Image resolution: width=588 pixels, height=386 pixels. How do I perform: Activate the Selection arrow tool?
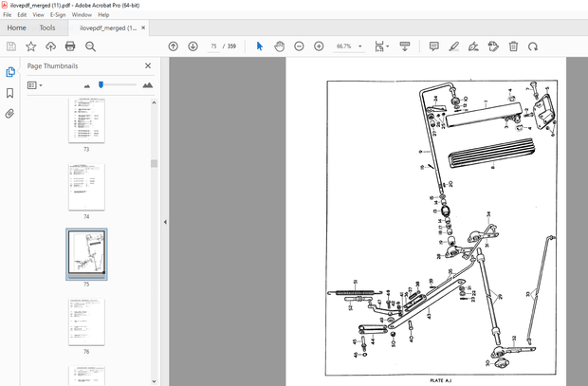coord(260,46)
